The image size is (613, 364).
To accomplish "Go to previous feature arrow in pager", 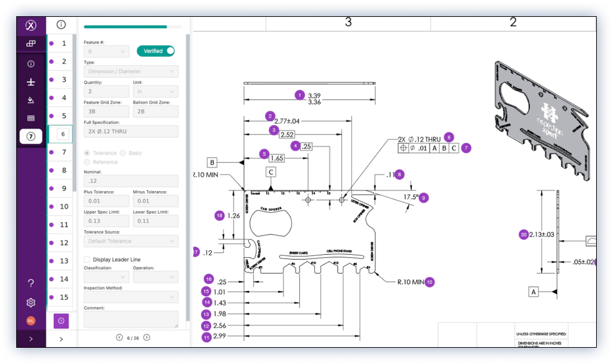I will 119,338.
